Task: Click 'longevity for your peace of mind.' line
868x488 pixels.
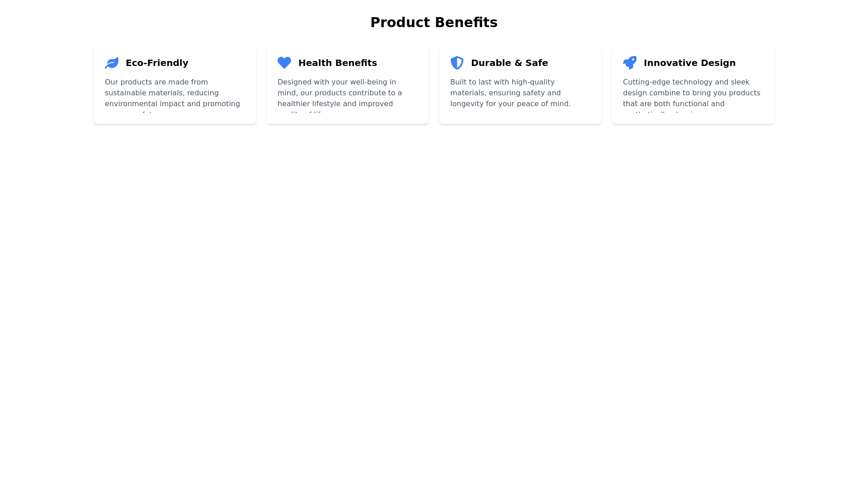Action: tap(510, 104)
